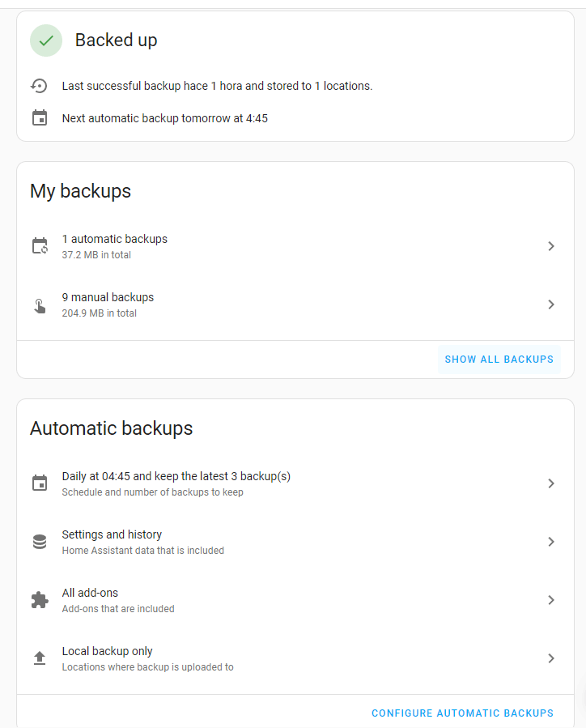
Task: Click the calendar icon next to Daily schedule
Action: pyautogui.click(x=40, y=483)
